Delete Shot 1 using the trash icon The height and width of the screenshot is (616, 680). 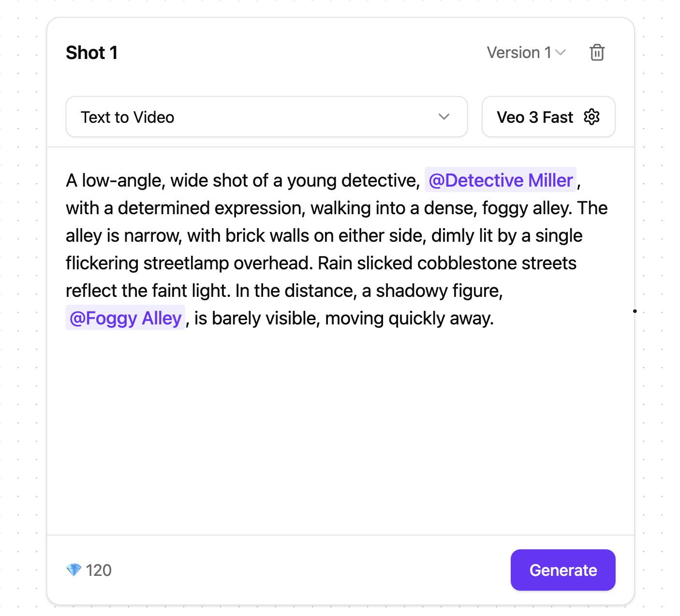pyautogui.click(x=597, y=52)
